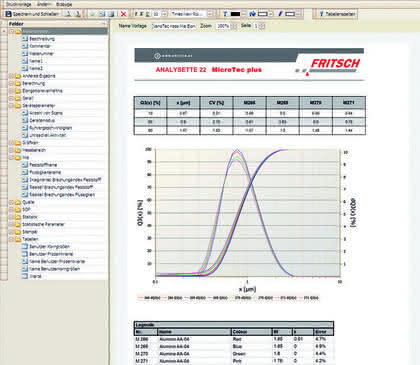Select the Kommentar field
420x365 pixels.
coord(40,46)
